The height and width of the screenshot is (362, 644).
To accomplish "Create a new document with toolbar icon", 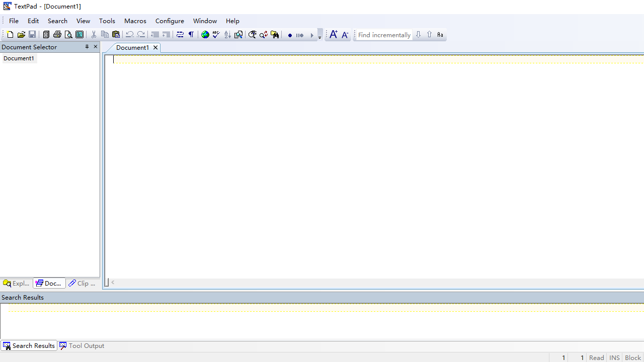I will [x=10, y=35].
